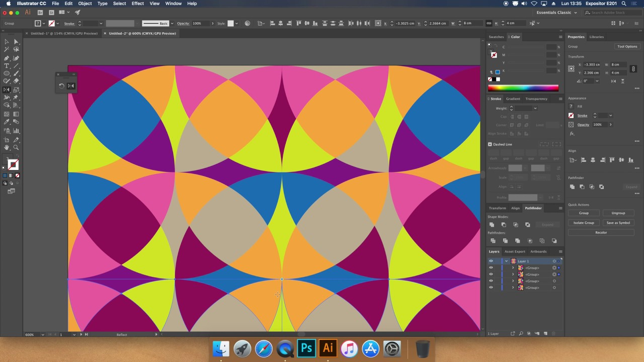Click the Tool Options button

click(x=627, y=46)
